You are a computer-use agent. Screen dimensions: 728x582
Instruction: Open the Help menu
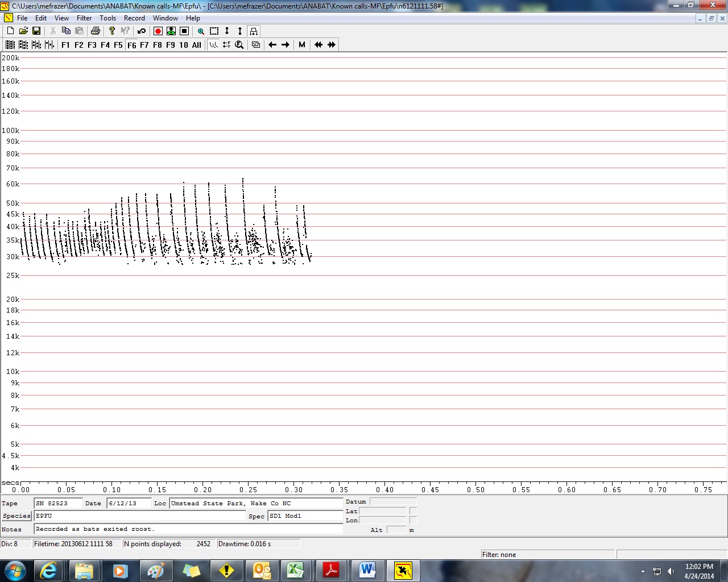pyautogui.click(x=193, y=18)
